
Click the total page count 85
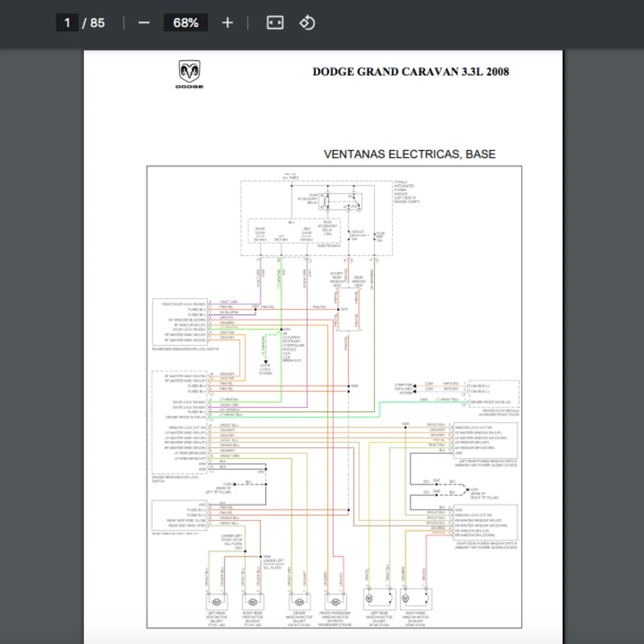coord(97,23)
